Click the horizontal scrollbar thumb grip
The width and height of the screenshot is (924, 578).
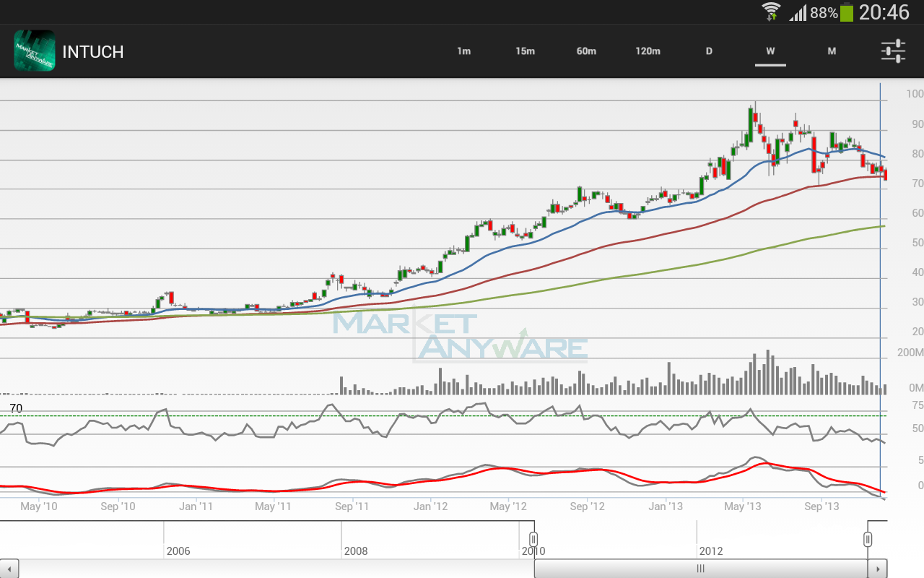click(x=700, y=569)
